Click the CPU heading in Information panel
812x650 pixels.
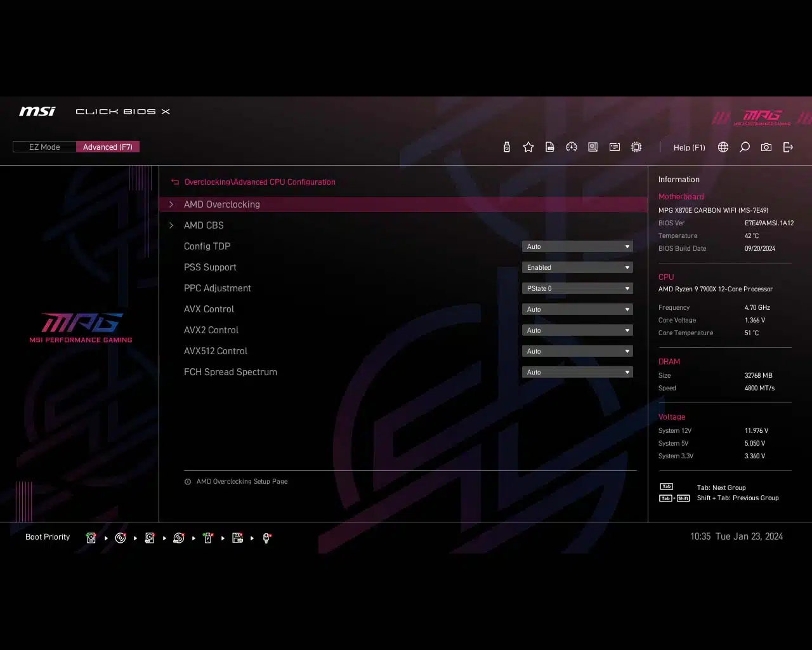tap(666, 277)
